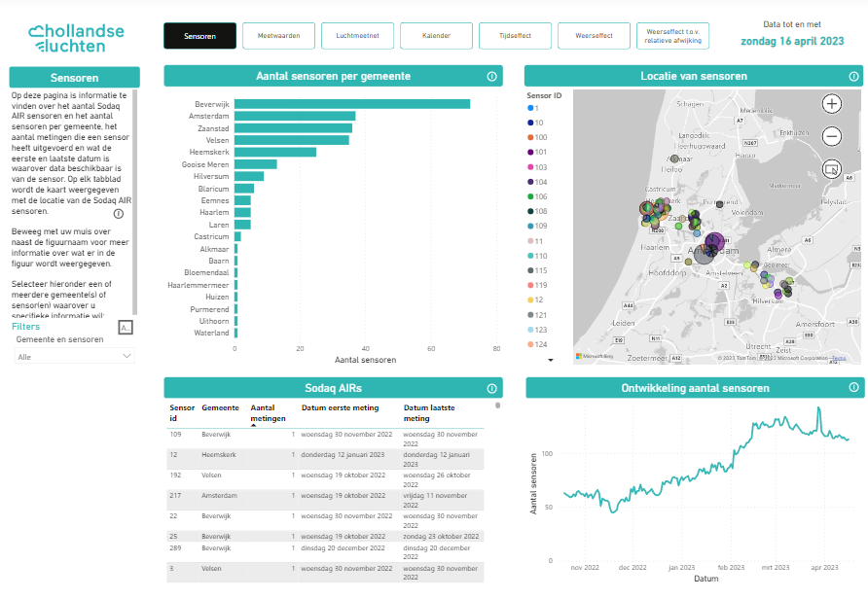Select Sensor ID 12 legend entry
Viewport: 868px width, 599px height.
[535, 299]
